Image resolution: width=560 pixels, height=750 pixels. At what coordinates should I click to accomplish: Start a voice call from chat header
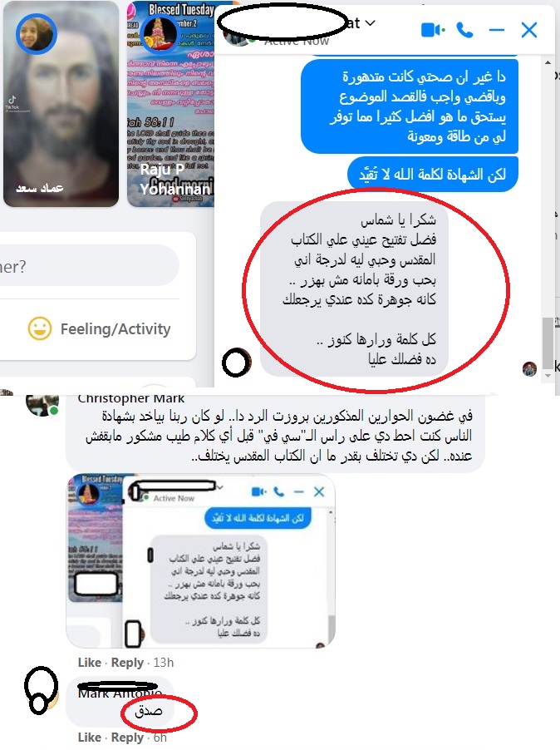465,30
